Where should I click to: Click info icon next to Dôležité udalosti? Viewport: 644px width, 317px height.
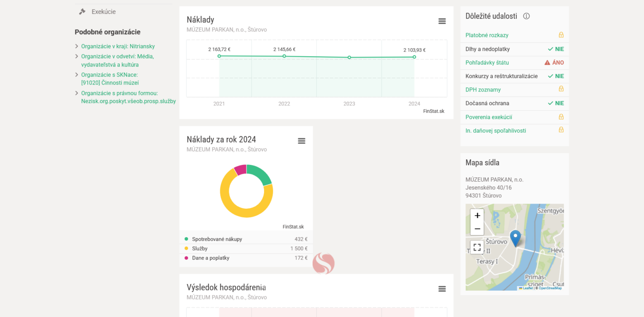tap(526, 16)
